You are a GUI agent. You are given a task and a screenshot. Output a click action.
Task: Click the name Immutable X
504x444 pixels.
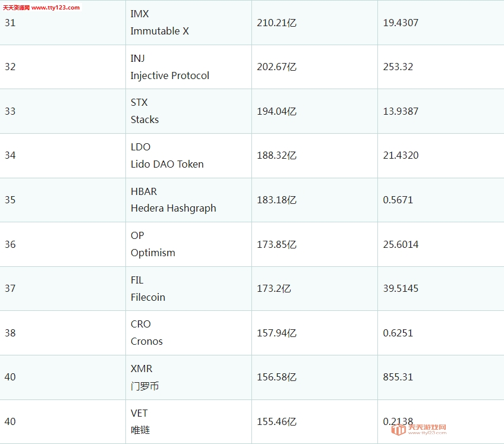click(x=160, y=31)
